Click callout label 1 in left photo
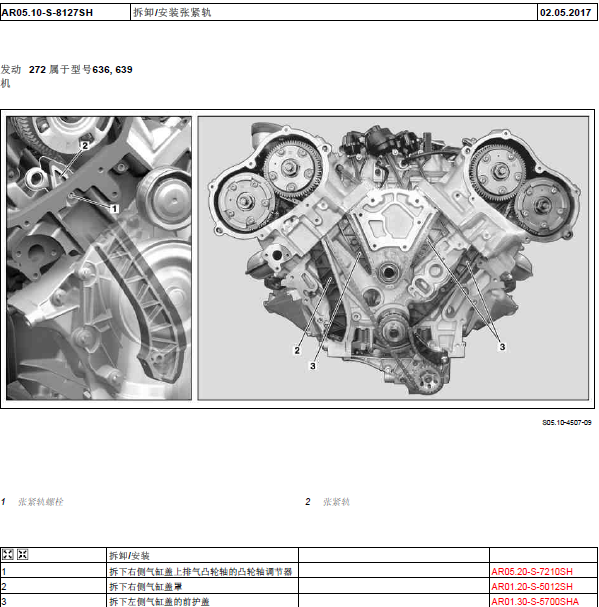 [x=114, y=209]
